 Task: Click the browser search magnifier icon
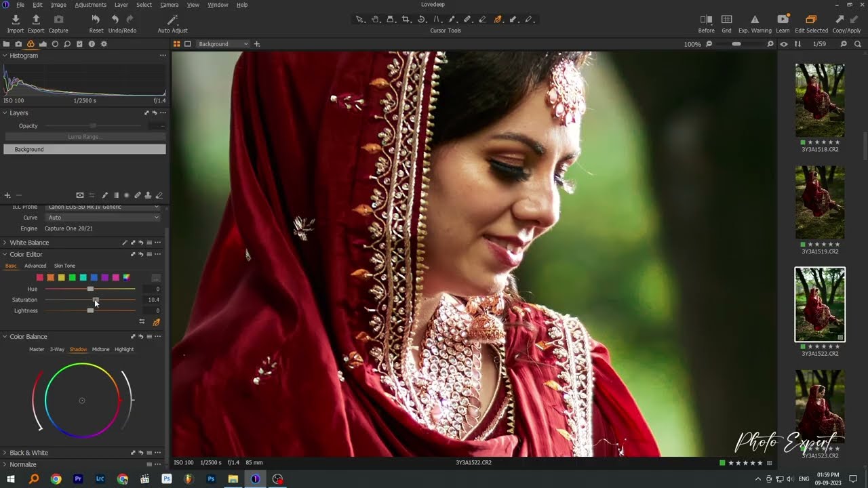pyautogui.click(x=857, y=44)
